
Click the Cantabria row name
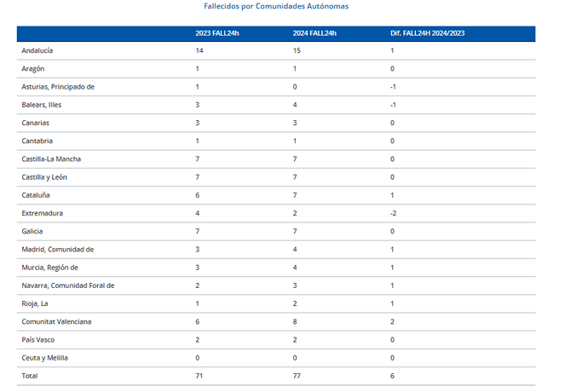pos(37,141)
